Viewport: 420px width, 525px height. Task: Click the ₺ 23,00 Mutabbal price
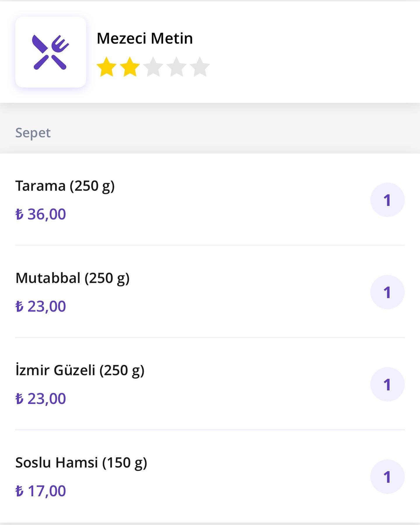pyautogui.click(x=41, y=306)
